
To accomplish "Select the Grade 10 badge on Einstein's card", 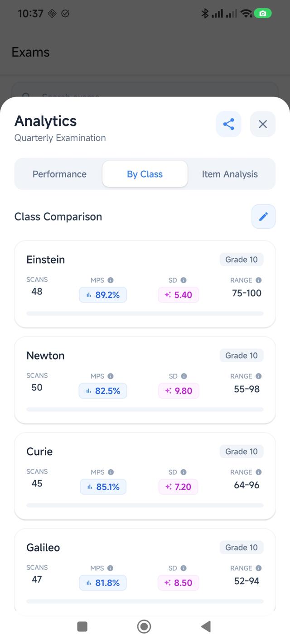I will pos(242,259).
